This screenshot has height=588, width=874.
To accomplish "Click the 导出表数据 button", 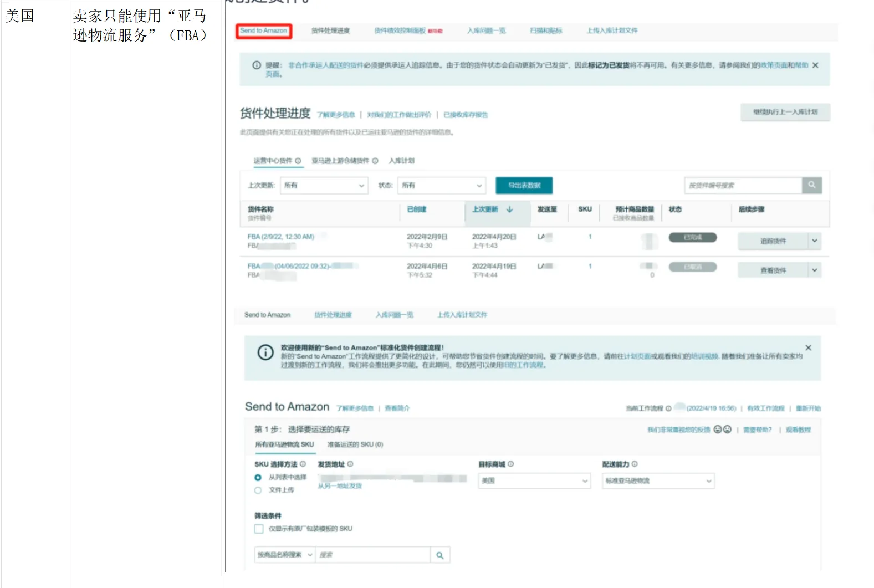I will pos(524,185).
